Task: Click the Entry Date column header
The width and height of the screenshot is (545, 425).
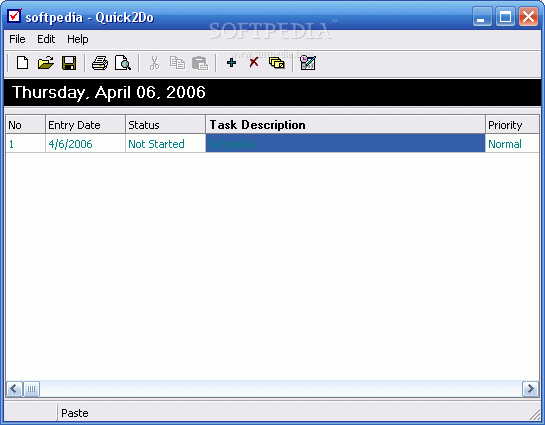Action: [x=85, y=124]
